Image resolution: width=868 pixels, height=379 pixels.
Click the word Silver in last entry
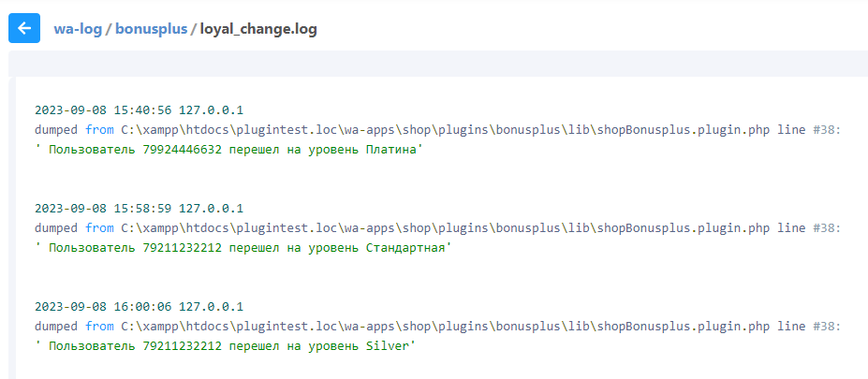click(388, 346)
